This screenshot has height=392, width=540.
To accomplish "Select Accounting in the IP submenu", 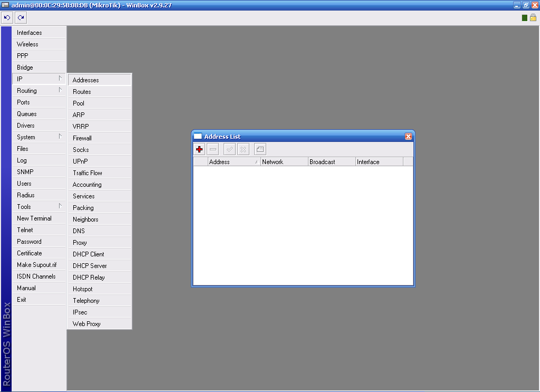I will (x=100, y=185).
